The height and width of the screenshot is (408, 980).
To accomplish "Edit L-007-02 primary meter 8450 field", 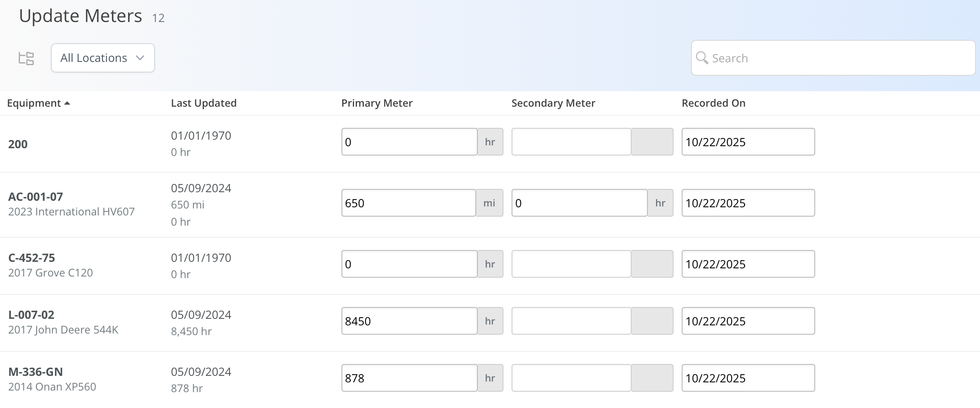I will pos(409,321).
